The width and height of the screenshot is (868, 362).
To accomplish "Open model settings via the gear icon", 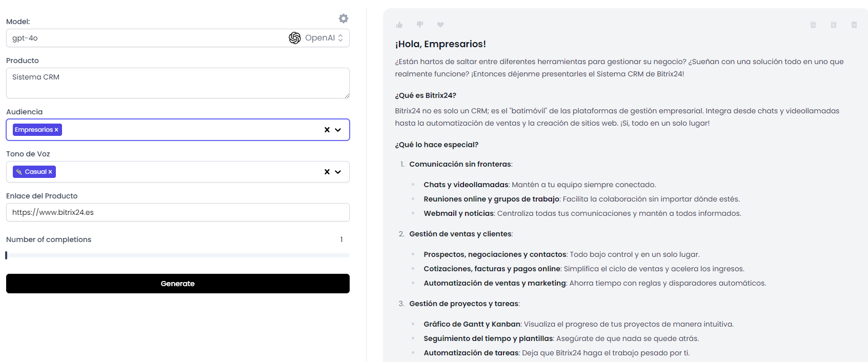I will [344, 18].
